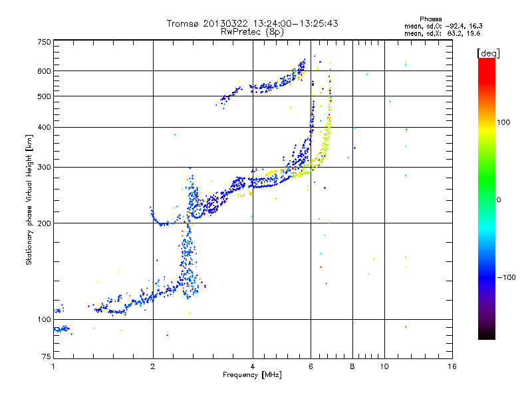The height and width of the screenshot is (399, 532).
Task: Click the y-axis tick label "300"
Action: (x=45, y=168)
